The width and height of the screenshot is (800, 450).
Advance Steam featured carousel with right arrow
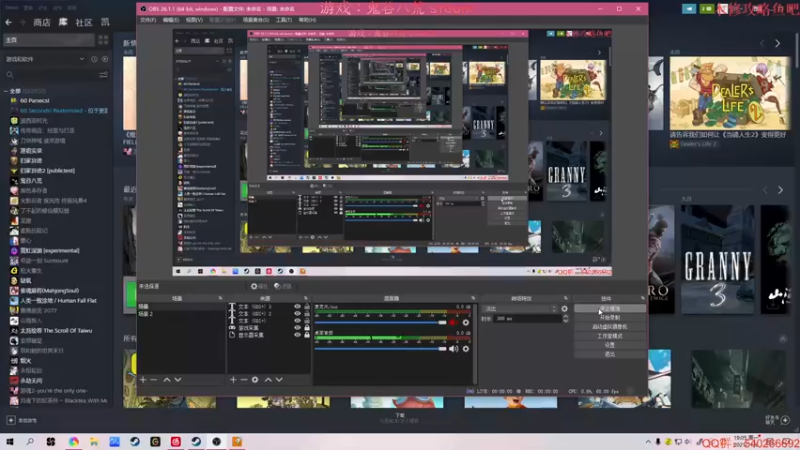(778, 44)
